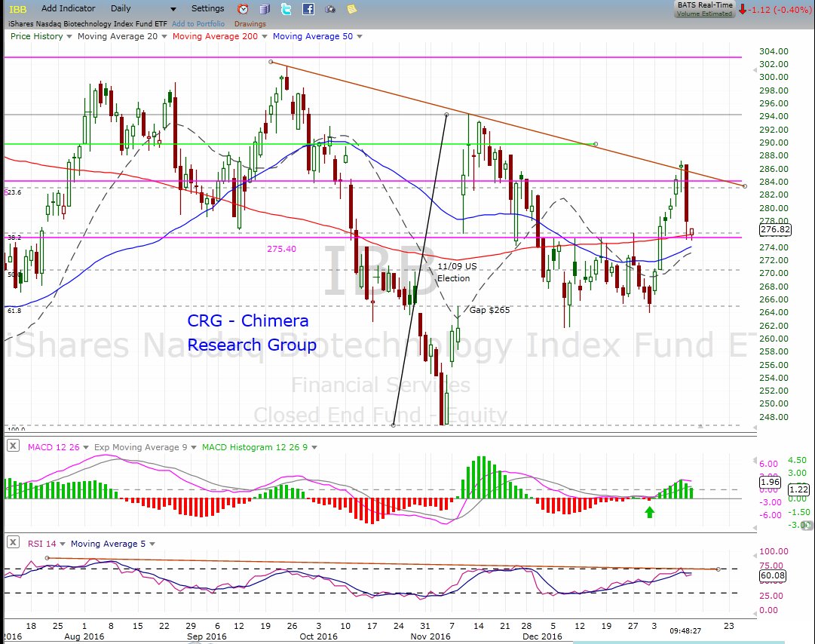Click the Add to Portfolio link
This screenshot has width=815, height=644.
click(198, 23)
